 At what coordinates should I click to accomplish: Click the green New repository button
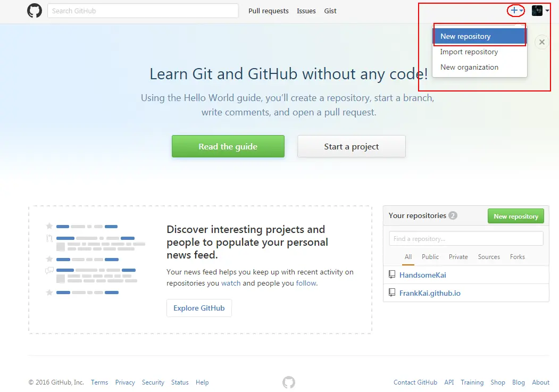coord(516,216)
